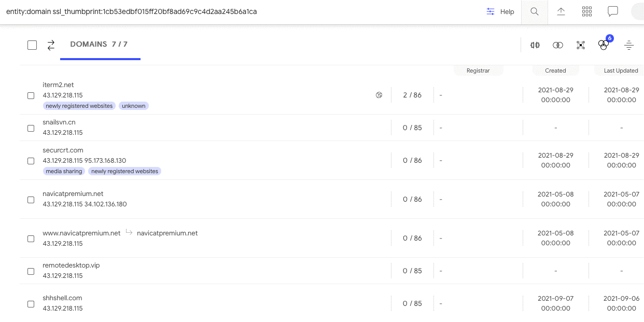Open commonalities icon with badge 6
644x322 pixels.
[x=604, y=45]
